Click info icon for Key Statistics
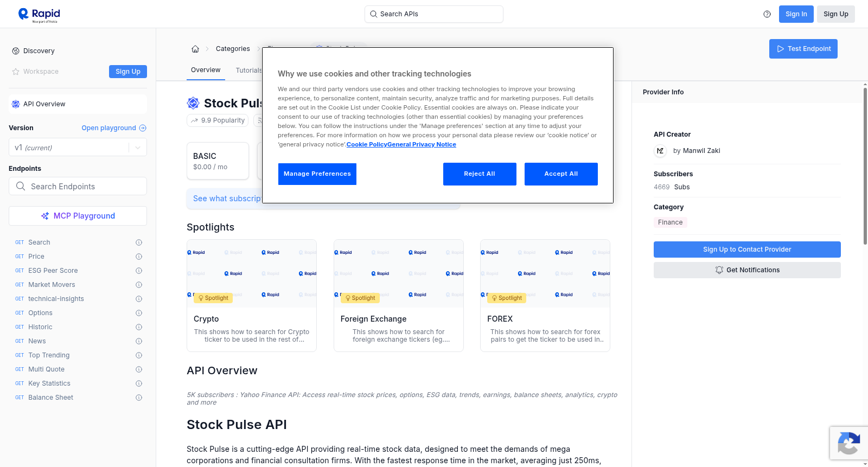This screenshot has width=868, height=467. (x=139, y=383)
